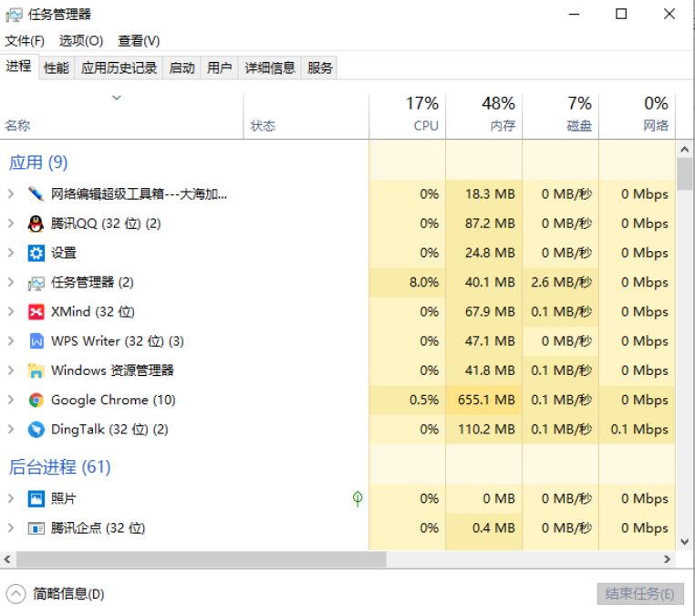Sort by the 名称 column header
The width and height of the screenshot is (695, 616).
point(121,116)
